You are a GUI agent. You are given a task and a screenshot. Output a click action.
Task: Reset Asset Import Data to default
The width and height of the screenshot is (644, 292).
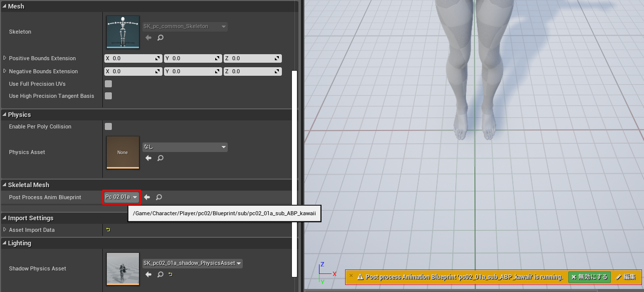[x=108, y=230]
